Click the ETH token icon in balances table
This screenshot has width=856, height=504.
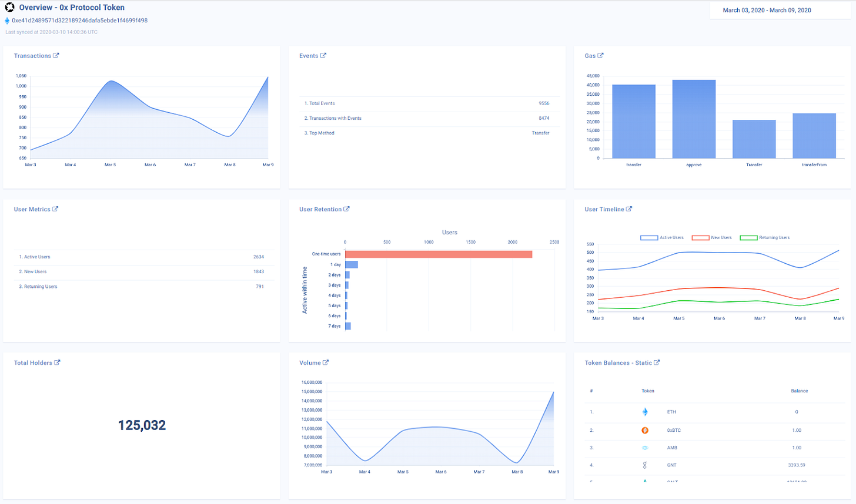coord(645,412)
